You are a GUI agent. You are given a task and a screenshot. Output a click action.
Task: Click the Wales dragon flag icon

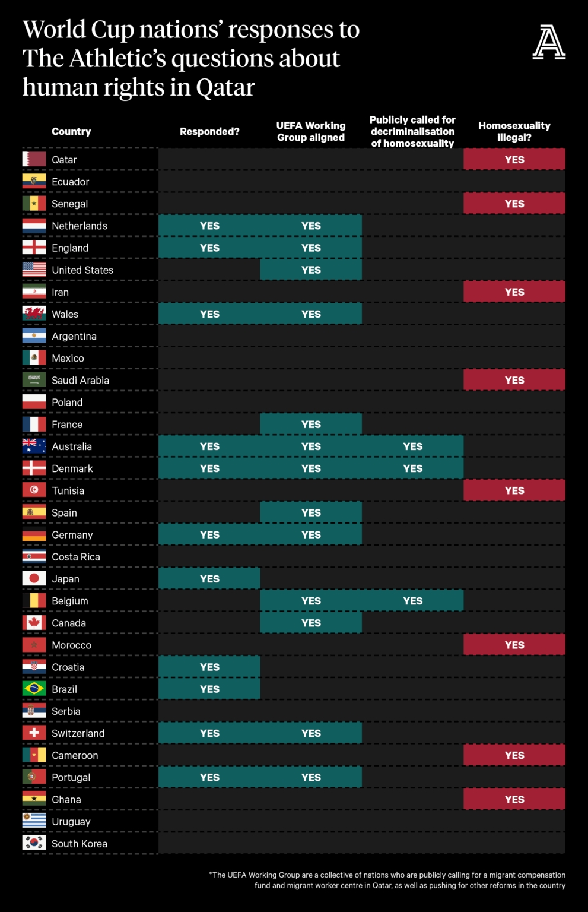point(34,313)
